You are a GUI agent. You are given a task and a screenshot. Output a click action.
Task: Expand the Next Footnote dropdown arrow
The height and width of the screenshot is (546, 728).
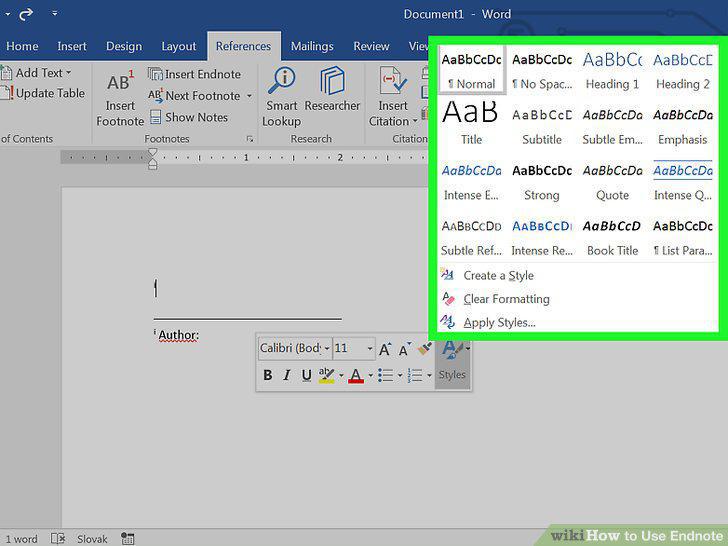(x=249, y=96)
